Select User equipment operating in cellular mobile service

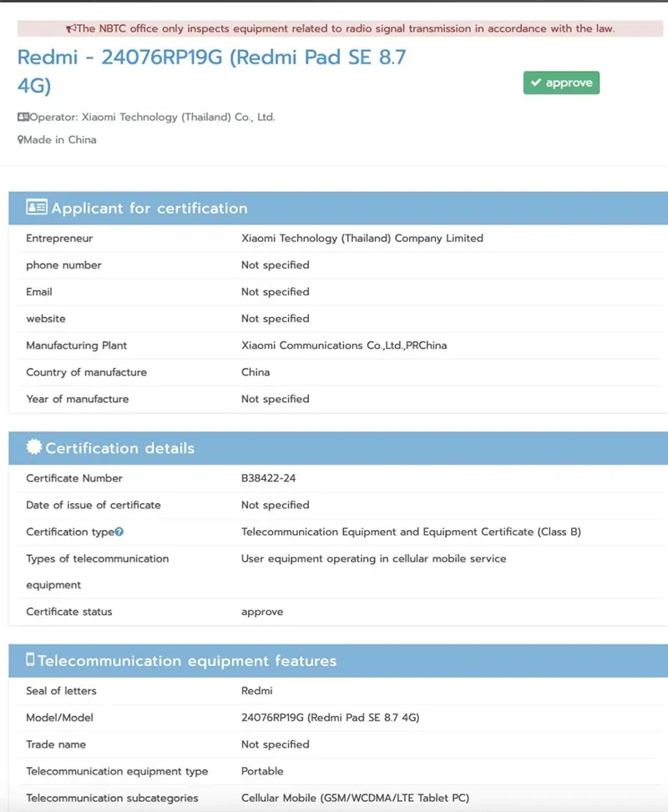click(x=373, y=559)
